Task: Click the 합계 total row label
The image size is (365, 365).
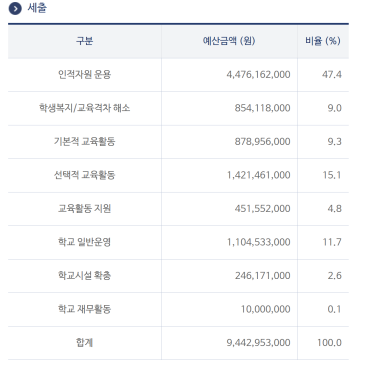Action: click(x=84, y=342)
